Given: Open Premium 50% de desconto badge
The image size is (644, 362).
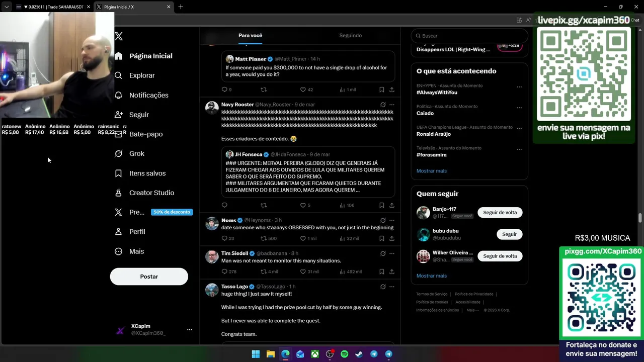Looking at the screenshot, I should click(x=172, y=212).
